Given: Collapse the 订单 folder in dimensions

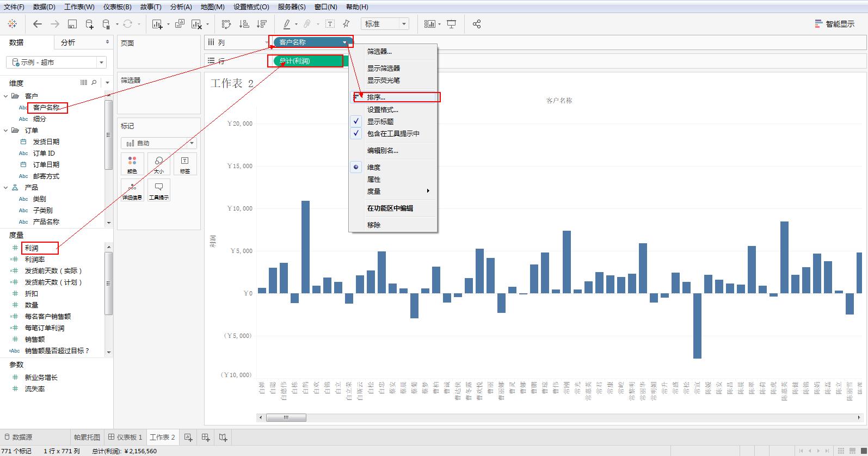Looking at the screenshot, I should [x=6, y=130].
